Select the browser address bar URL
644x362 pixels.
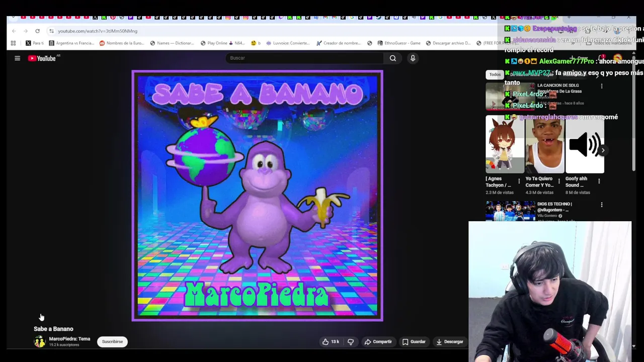(x=98, y=31)
